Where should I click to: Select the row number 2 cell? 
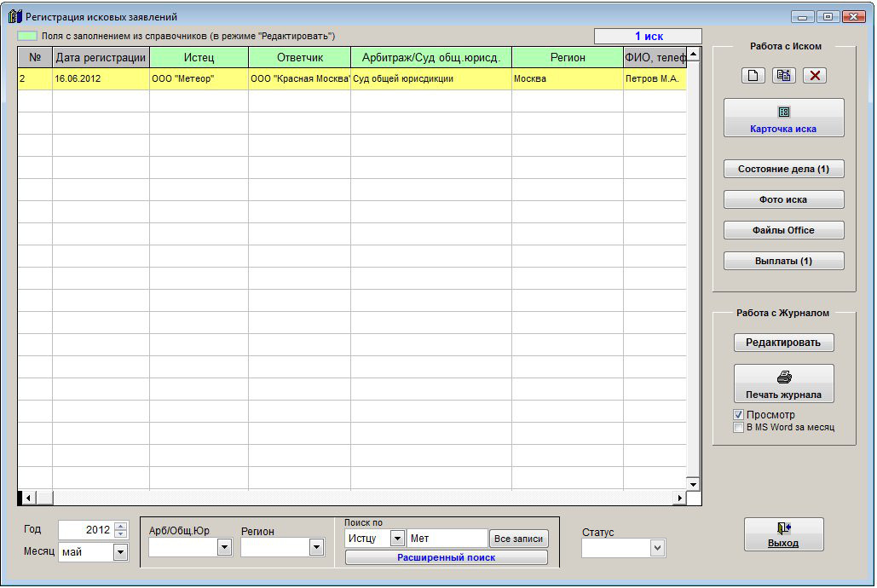pyautogui.click(x=35, y=79)
